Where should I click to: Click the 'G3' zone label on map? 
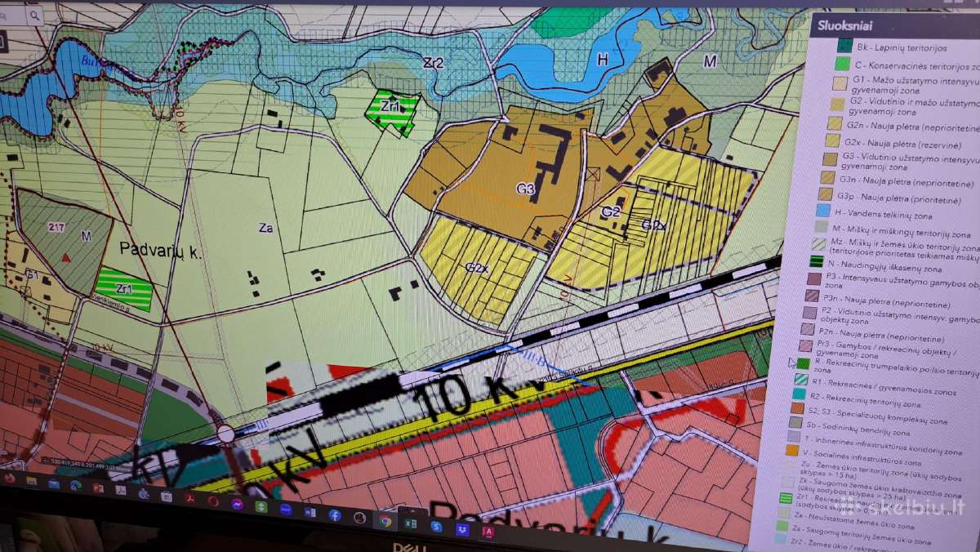[525, 189]
